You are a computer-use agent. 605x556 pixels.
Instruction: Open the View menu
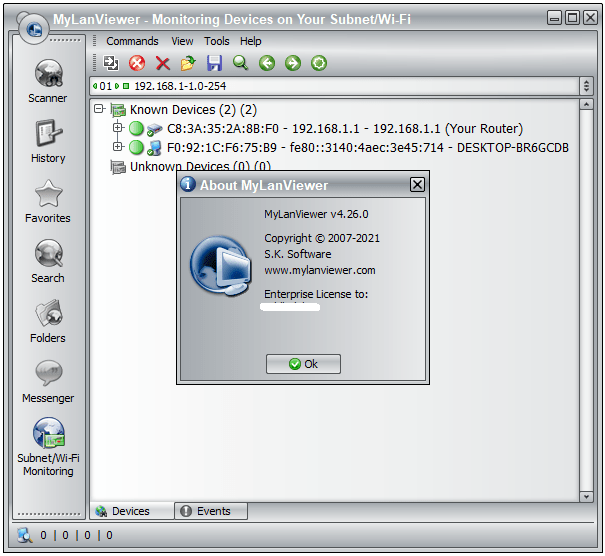coord(182,41)
